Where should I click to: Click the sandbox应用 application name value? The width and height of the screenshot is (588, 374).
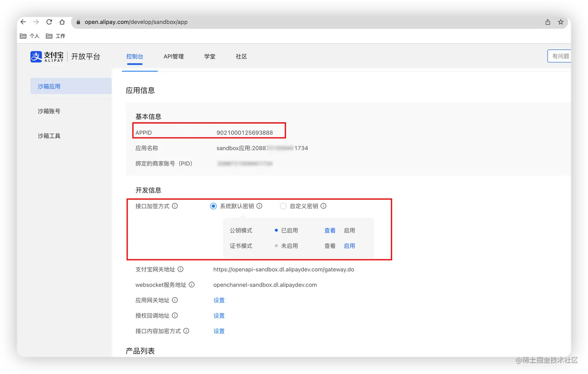[x=262, y=148]
